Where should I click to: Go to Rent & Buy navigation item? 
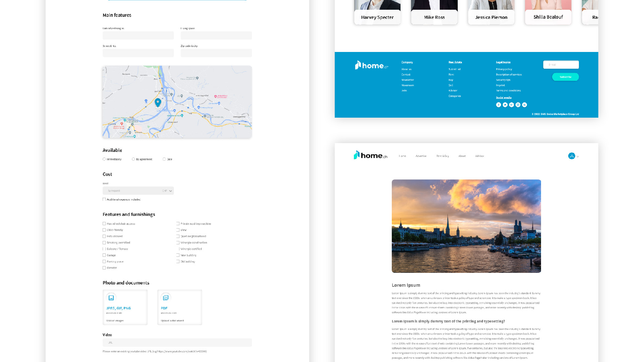(442, 156)
